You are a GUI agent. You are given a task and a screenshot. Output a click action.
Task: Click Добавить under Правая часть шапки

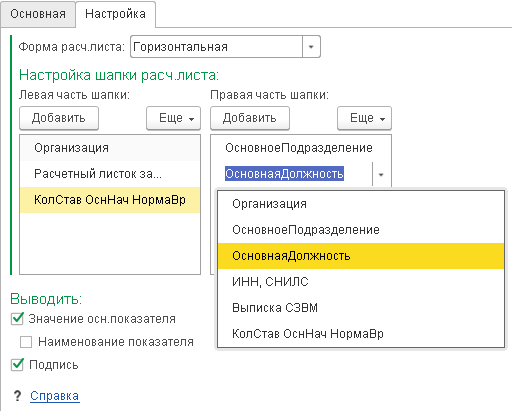(250, 118)
